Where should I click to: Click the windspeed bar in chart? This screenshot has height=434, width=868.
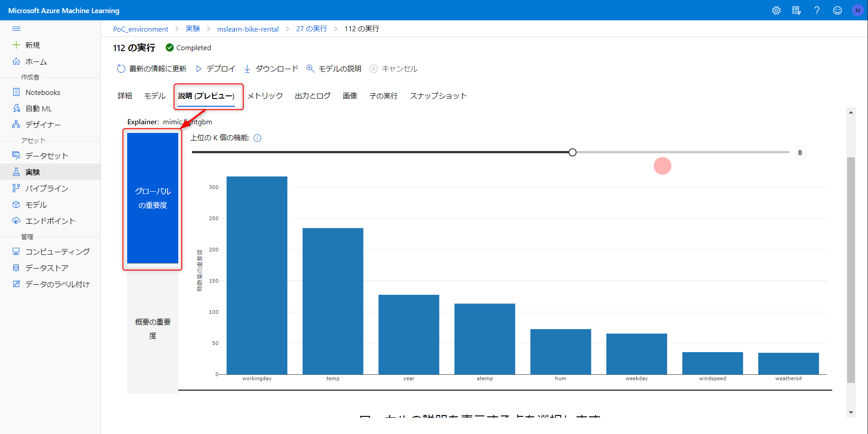713,363
